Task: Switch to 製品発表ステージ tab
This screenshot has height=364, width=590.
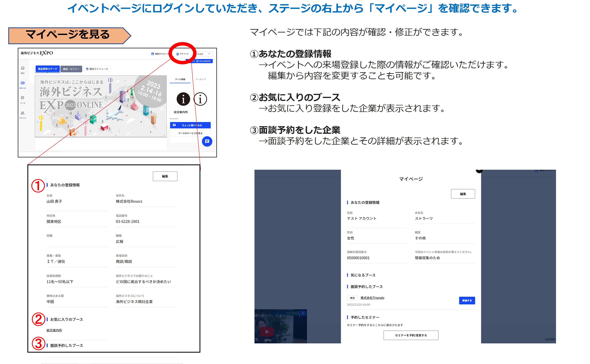Action: pos(47,69)
